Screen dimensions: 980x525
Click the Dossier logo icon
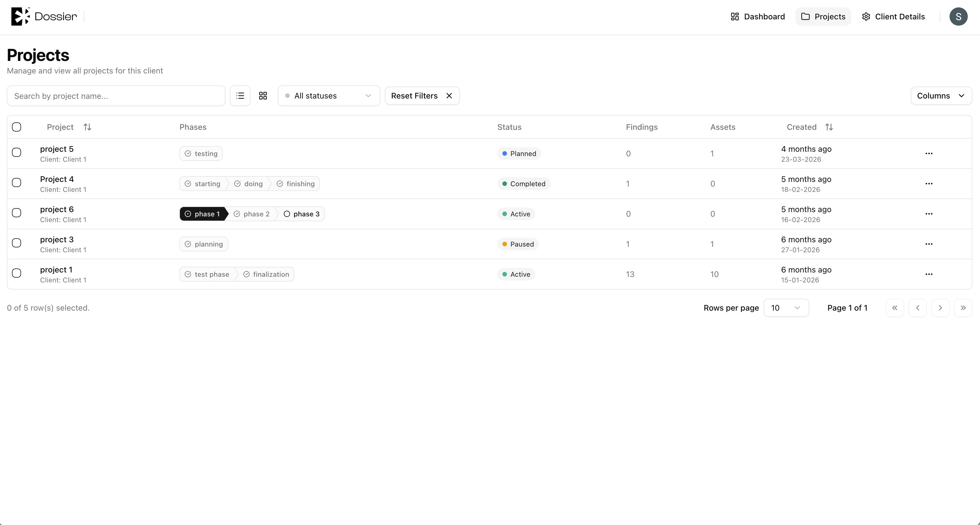20,16
